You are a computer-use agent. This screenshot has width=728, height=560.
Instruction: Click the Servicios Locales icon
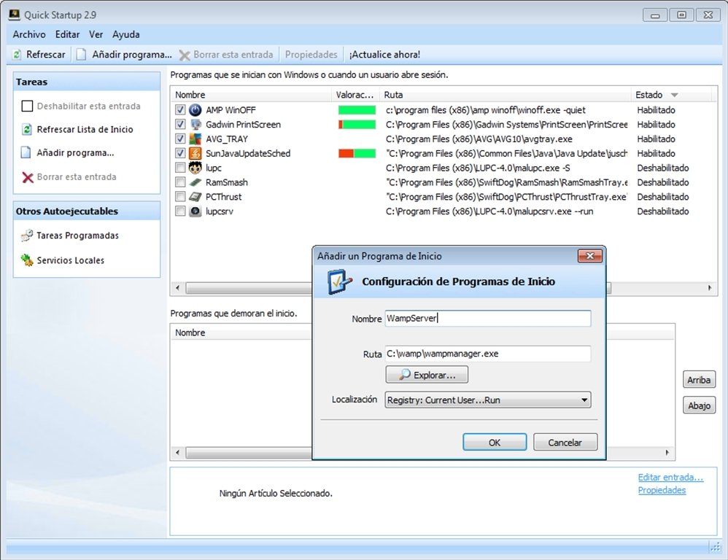click(27, 260)
